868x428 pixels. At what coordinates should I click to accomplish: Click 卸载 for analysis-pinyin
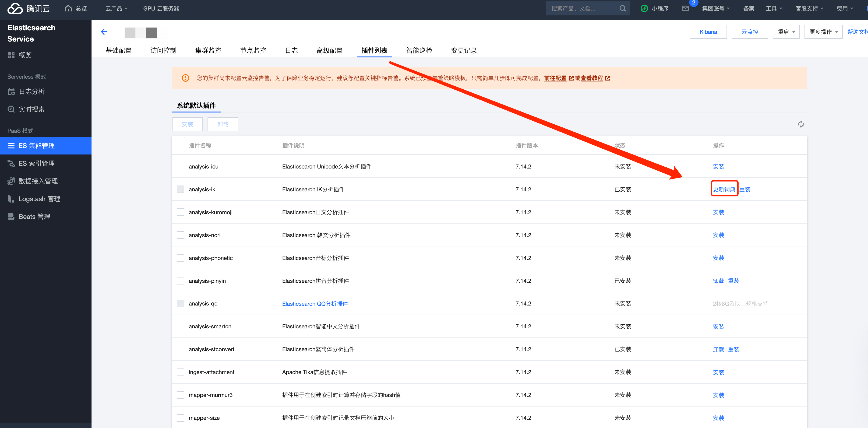pyautogui.click(x=718, y=281)
